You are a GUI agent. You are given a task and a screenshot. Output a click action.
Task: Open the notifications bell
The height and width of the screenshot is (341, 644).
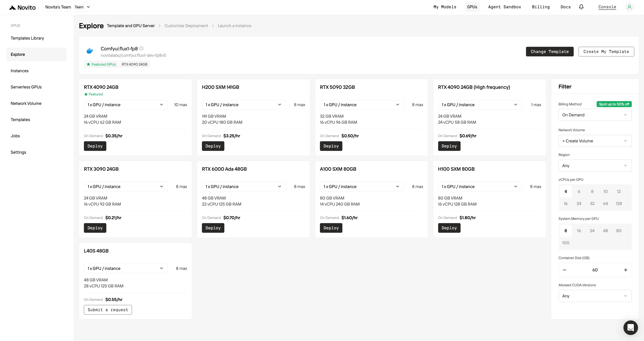coord(581,7)
